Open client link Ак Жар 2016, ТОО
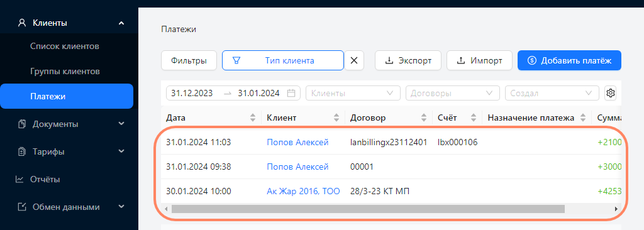The image size is (644, 230). [x=303, y=191]
